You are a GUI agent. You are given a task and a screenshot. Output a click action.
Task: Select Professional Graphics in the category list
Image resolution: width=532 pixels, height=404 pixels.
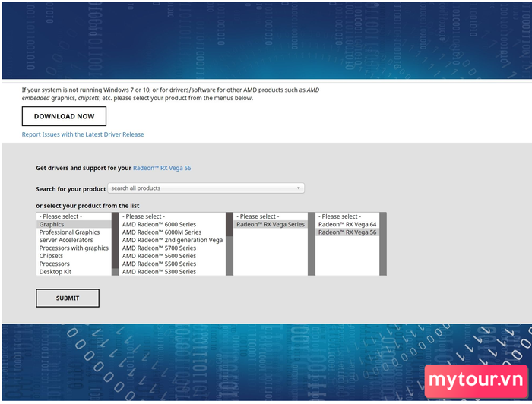(74, 232)
